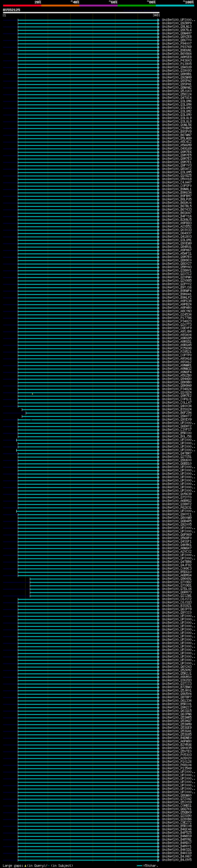Open hit UniRef100_Q9C5L4

tap(177, 30)
